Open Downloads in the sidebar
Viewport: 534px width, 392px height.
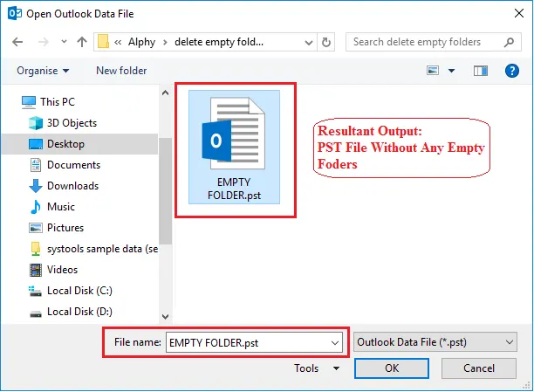pos(73,186)
